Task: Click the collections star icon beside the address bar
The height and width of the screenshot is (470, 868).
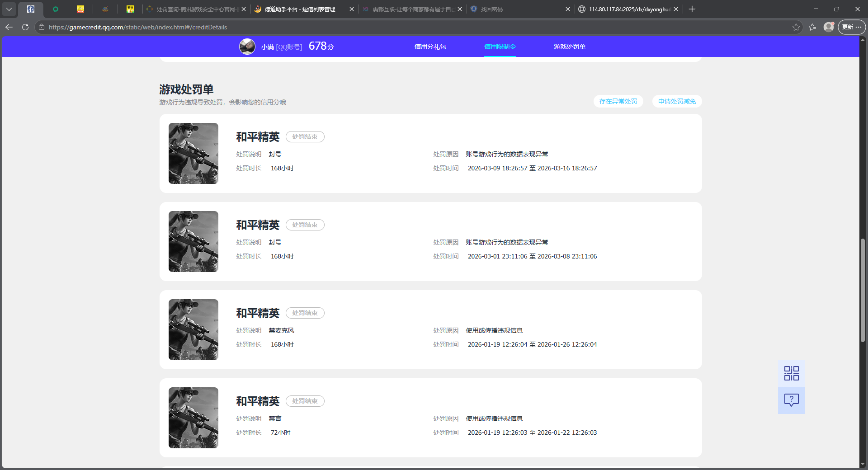Action: [812, 27]
